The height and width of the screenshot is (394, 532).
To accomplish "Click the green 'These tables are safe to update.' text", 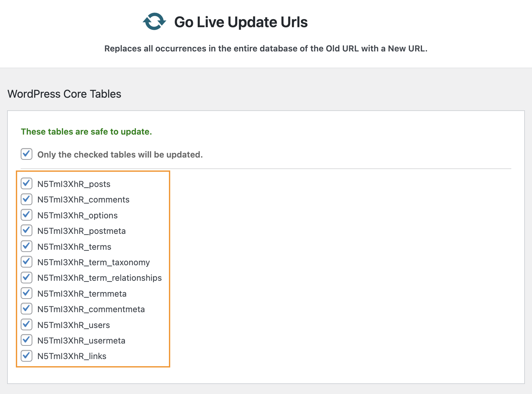I will tap(86, 132).
